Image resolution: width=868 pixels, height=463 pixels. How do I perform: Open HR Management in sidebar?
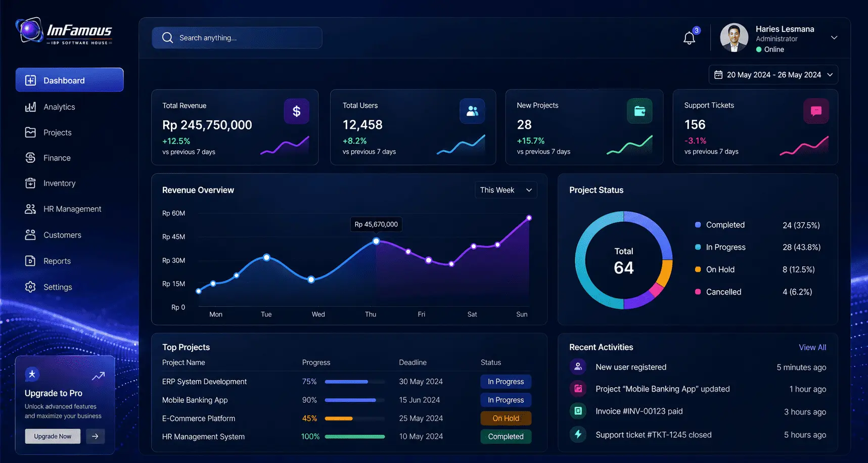coord(72,209)
